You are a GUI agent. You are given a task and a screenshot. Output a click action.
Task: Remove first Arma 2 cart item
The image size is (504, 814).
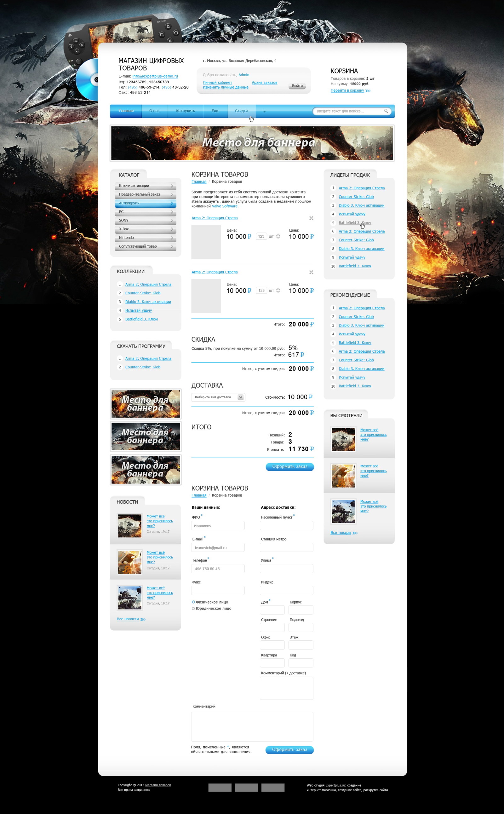coord(311,218)
